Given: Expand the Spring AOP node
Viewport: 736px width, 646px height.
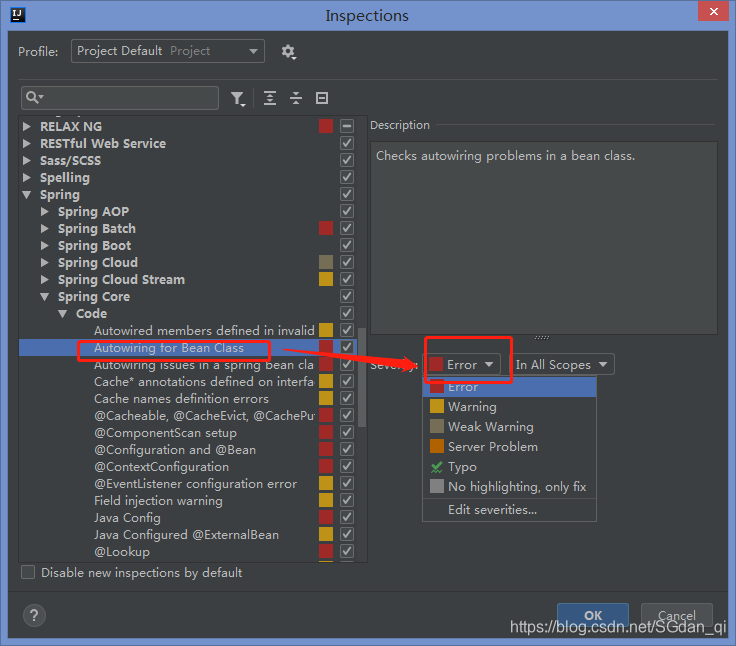Looking at the screenshot, I should point(45,211).
